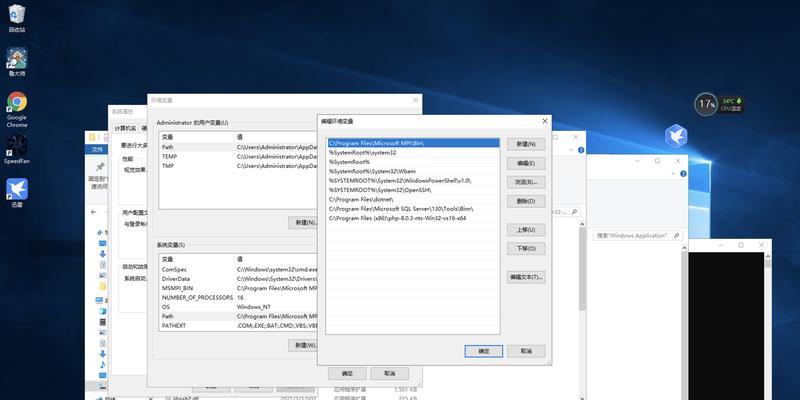Click help icon in the Windows Application explorer window
Viewport: 800px width, 400px height.
pos(683,174)
